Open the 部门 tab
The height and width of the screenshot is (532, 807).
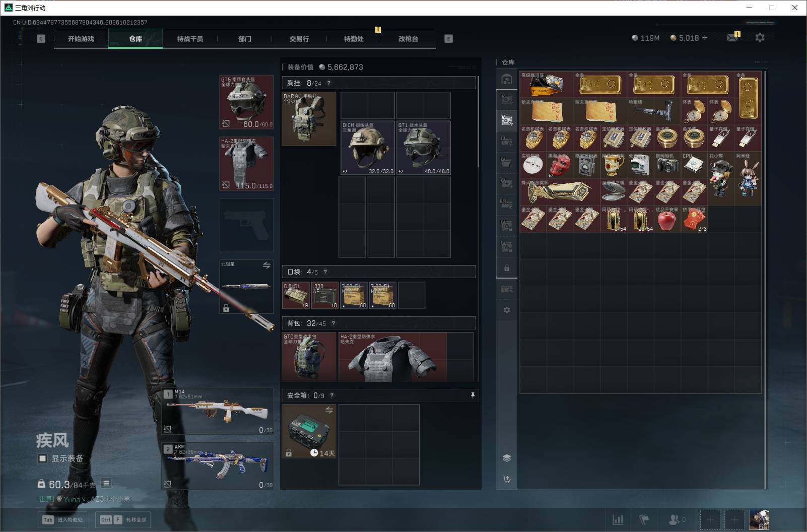coord(245,39)
